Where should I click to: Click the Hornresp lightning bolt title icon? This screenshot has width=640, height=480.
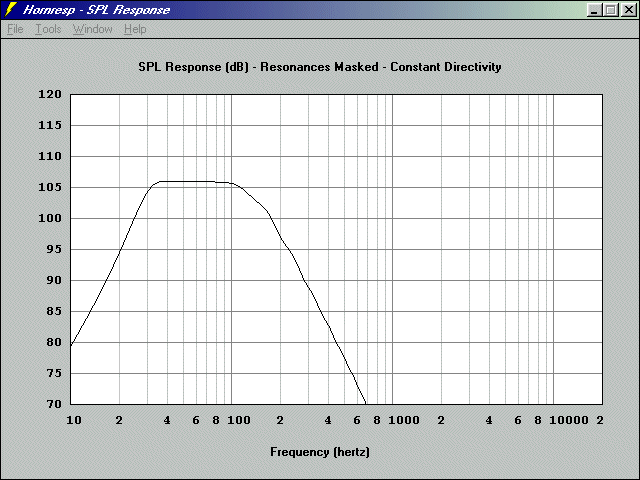11,9
